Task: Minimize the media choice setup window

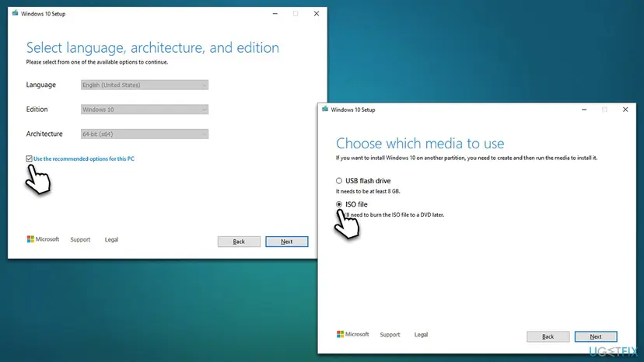Action: point(584,110)
